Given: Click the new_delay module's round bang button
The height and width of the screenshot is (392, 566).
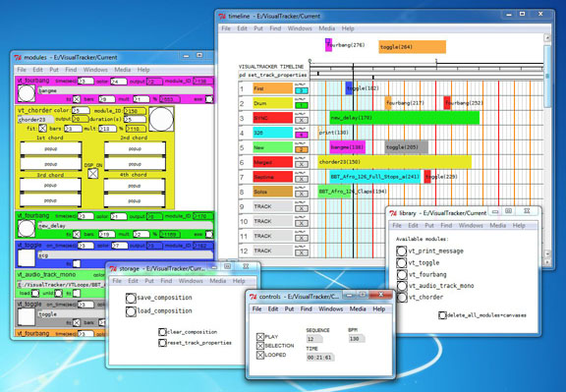Looking at the screenshot, I should 27,229.
